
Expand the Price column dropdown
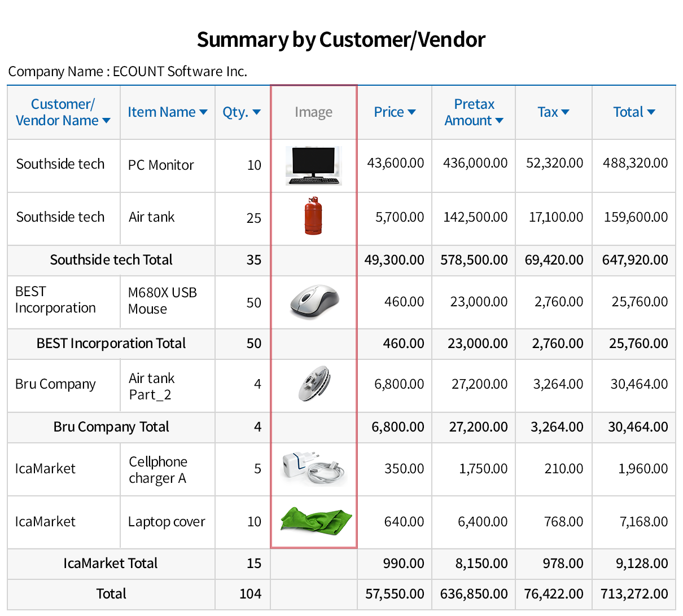411,112
